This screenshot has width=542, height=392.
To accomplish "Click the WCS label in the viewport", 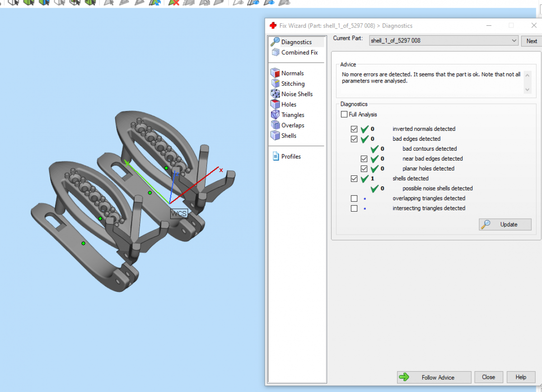I will [x=178, y=214].
